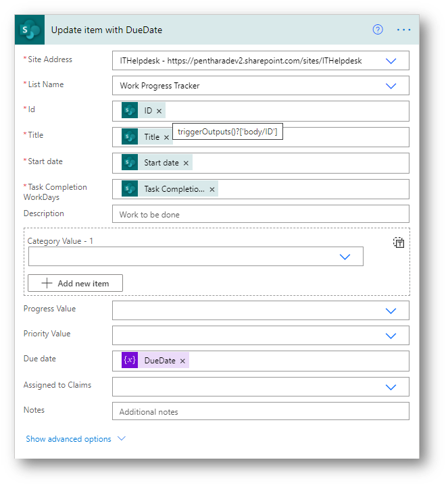Open help for the Update item action

pos(378,30)
